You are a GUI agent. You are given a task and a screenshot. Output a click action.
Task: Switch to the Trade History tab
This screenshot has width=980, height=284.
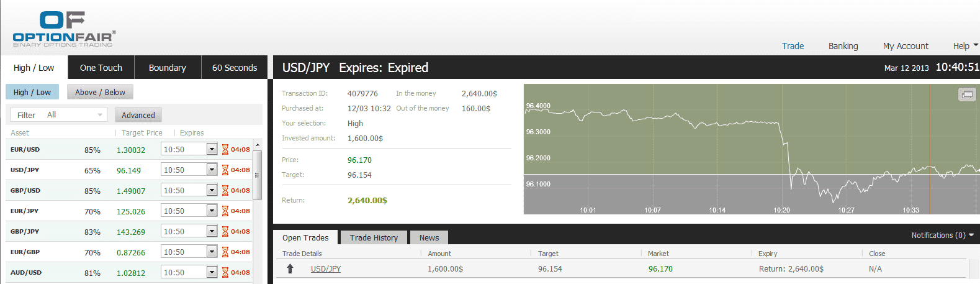click(x=374, y=238)
